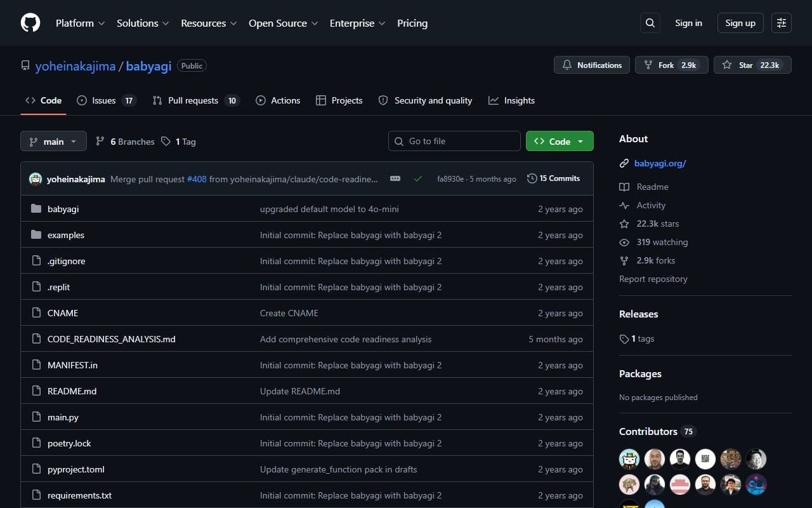Open the Projects tab
812x508 pixels.
(x=339, y=100)
